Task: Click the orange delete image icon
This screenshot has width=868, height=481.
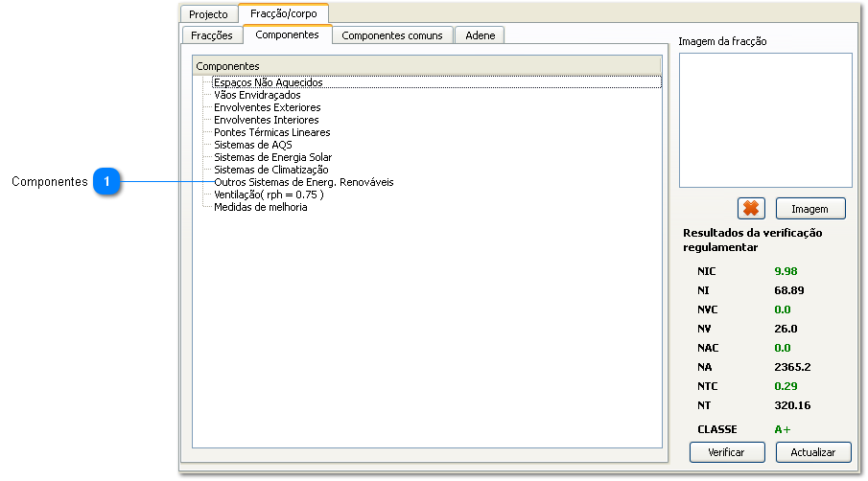Action: (x=750, y=209)
